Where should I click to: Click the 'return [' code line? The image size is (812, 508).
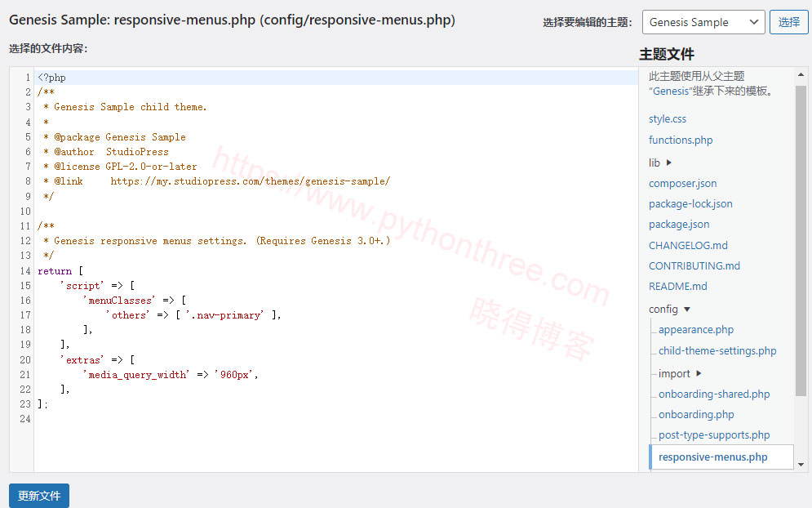(x=60, y=271)
